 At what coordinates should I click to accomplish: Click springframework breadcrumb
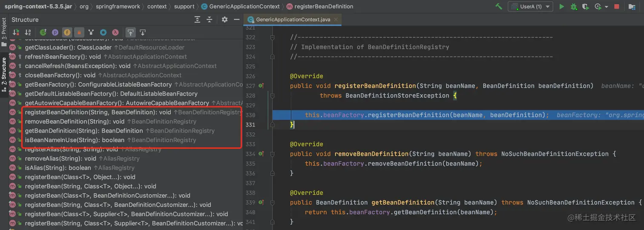click(x=118, y=6)
